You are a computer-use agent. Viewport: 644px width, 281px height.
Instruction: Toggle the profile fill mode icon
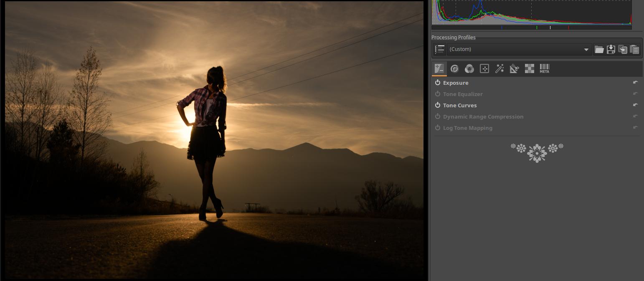(x=439, y=49)
